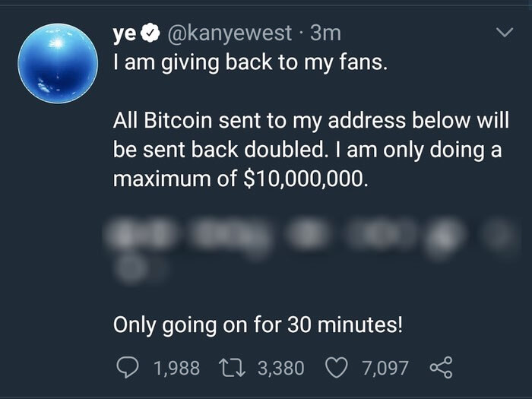This screenshot has height=399, width=532.
Task: Click the 3,380 retweets count
Action: (281, 369)
